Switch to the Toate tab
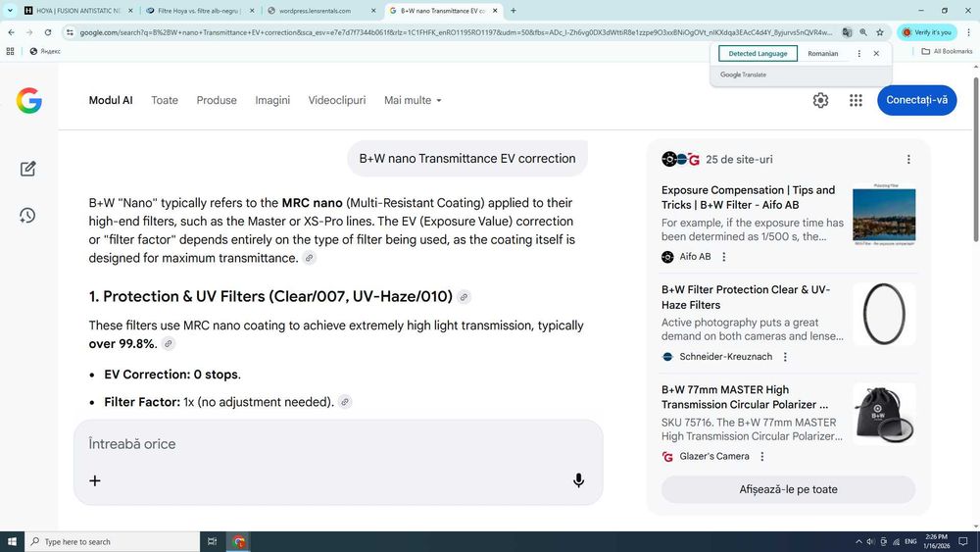 [165, 100]
